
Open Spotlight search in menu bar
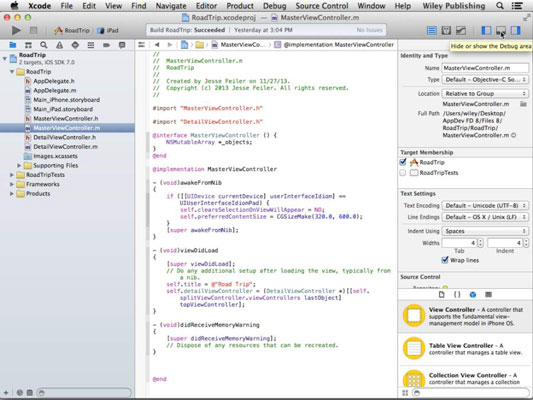tap(500, 6)
